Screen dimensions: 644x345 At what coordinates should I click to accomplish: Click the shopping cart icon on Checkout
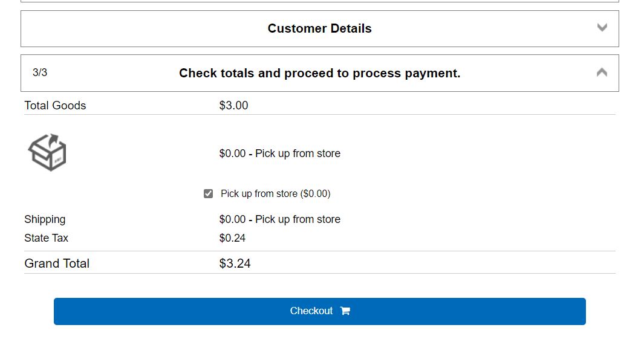pos(345,311)
